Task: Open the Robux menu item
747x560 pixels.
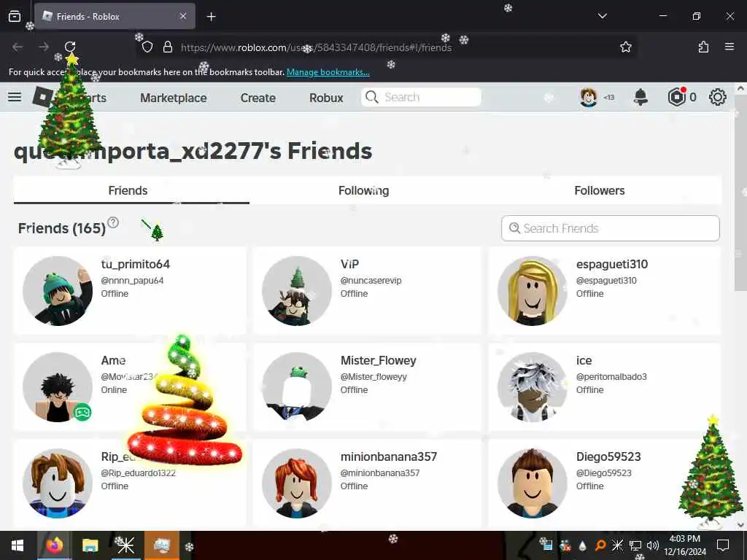Action: pyautogui.click(x=326, y=98)
